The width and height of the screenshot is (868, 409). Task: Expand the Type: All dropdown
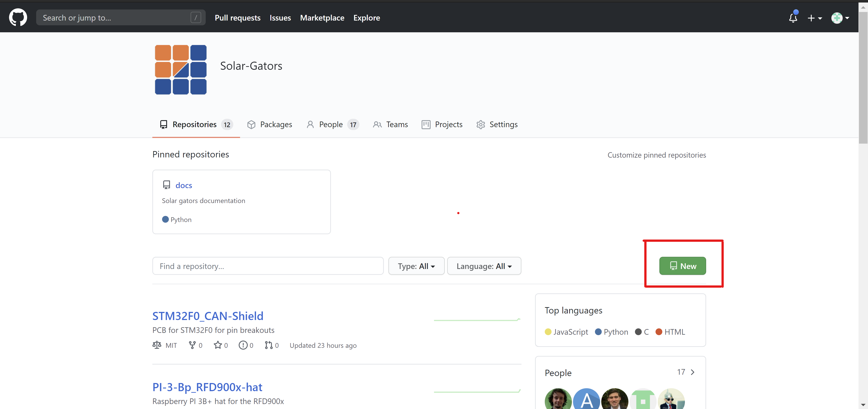click(x=416, y=266)
